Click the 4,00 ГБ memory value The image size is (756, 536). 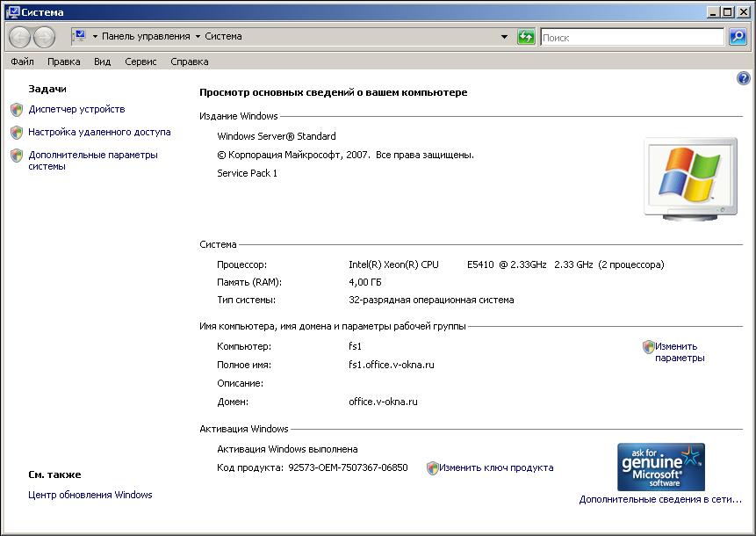pos(365,283)
